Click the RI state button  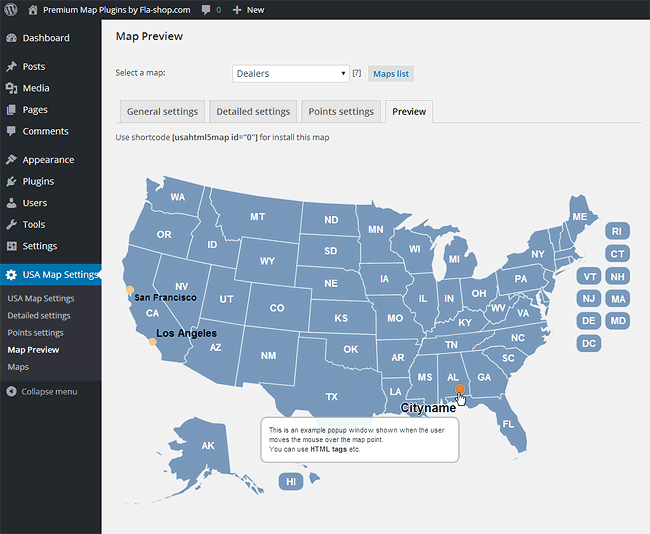[617, 231]
